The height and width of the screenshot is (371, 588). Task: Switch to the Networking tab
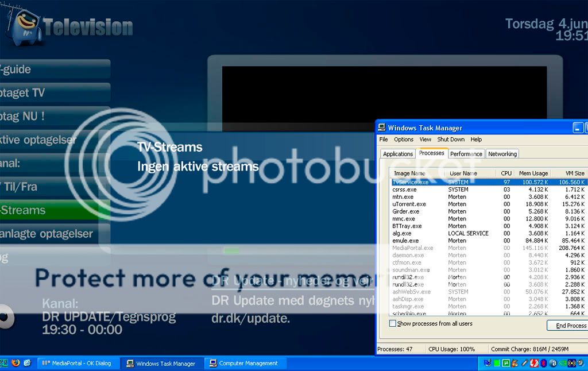click(x=502, y=153)
